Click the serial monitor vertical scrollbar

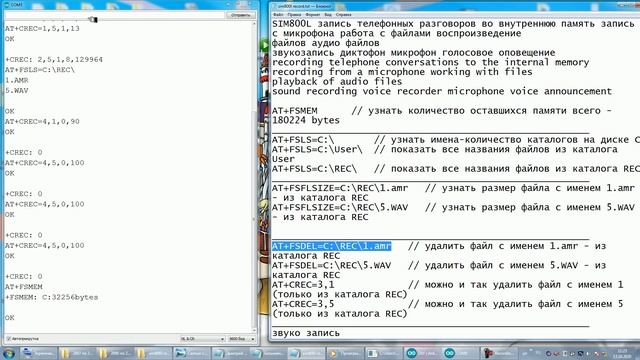click(254, 176)
